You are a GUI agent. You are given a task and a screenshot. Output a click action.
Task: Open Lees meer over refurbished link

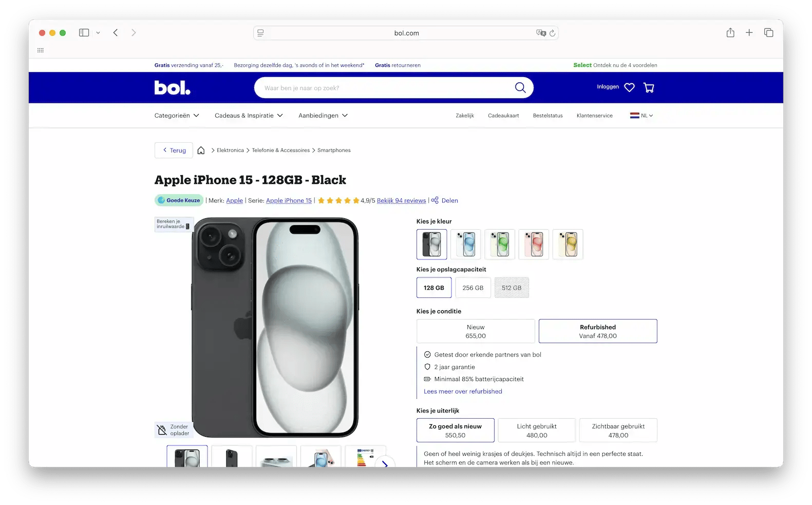pos(463,391)
